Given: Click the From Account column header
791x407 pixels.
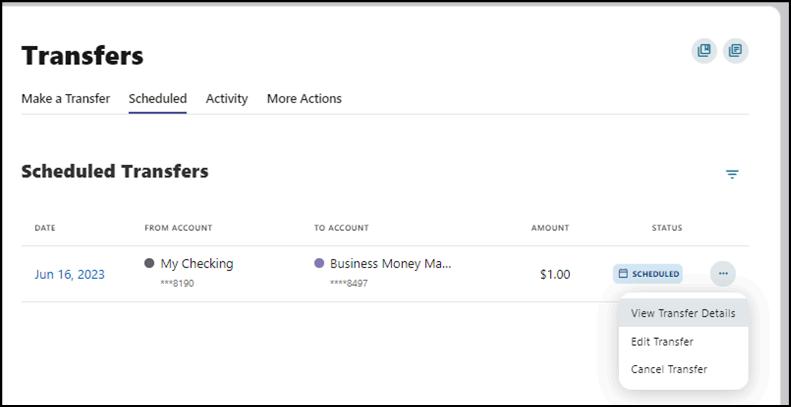Looking at the screenshot, I should coord(178,228).
